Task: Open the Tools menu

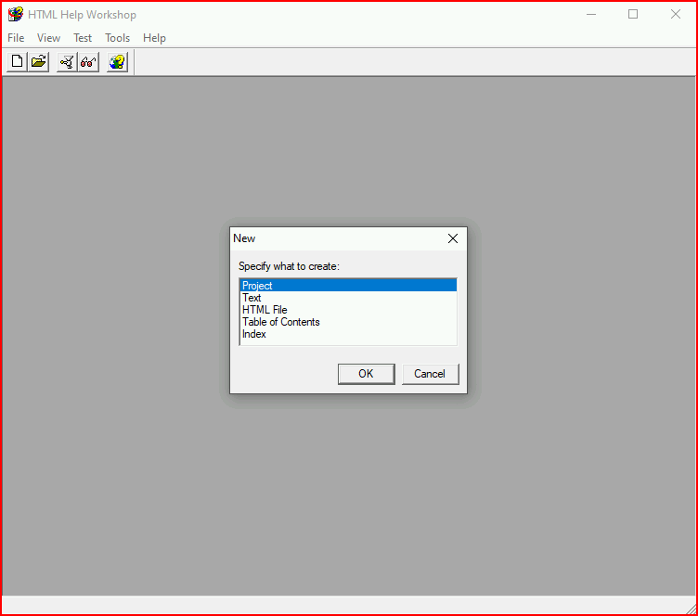Action: 118,38
